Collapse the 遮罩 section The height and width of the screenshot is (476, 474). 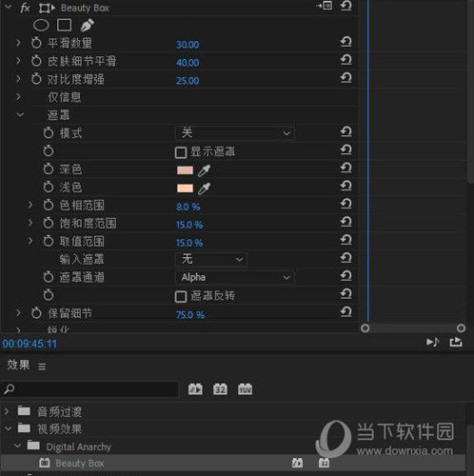click(20, 115)
